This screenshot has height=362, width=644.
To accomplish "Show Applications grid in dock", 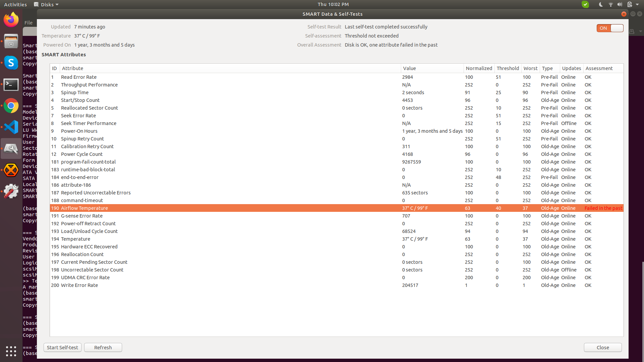I will (x=11, y=351).
